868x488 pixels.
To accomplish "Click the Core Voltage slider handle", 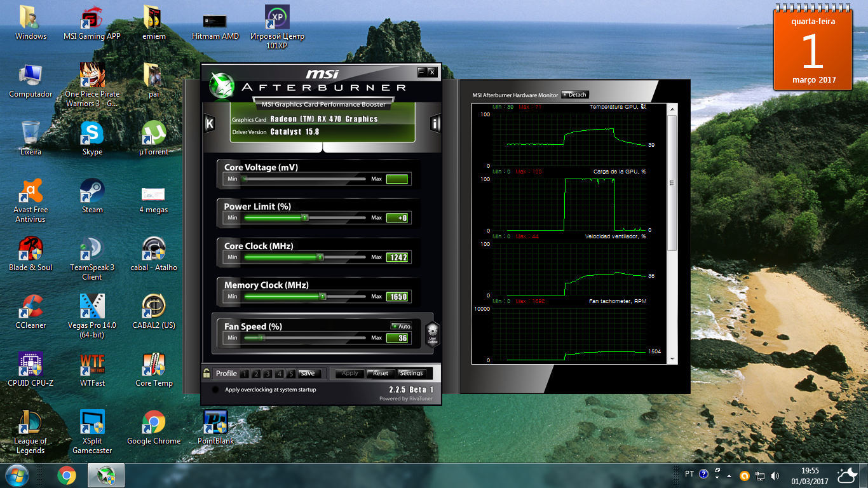I will [x=243, y=179].
